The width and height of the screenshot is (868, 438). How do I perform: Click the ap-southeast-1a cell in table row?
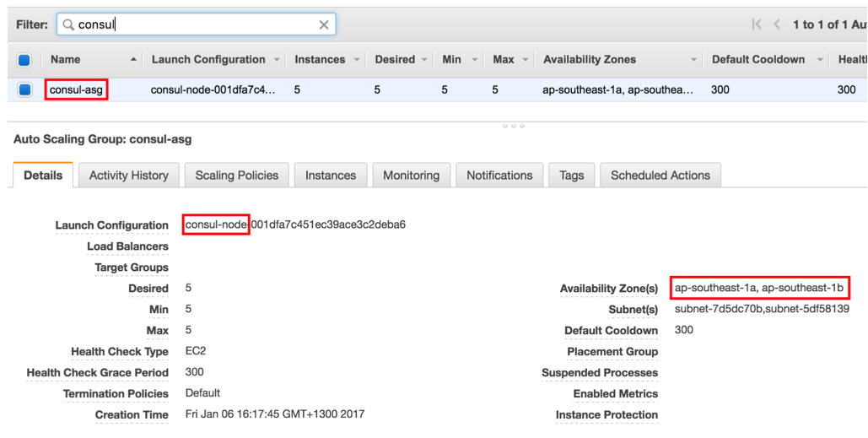618,89
